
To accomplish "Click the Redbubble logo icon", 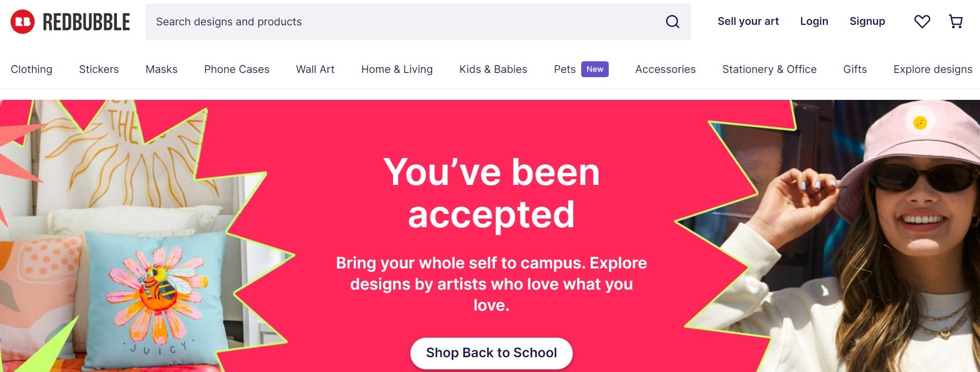I will (x=22, y=22).
